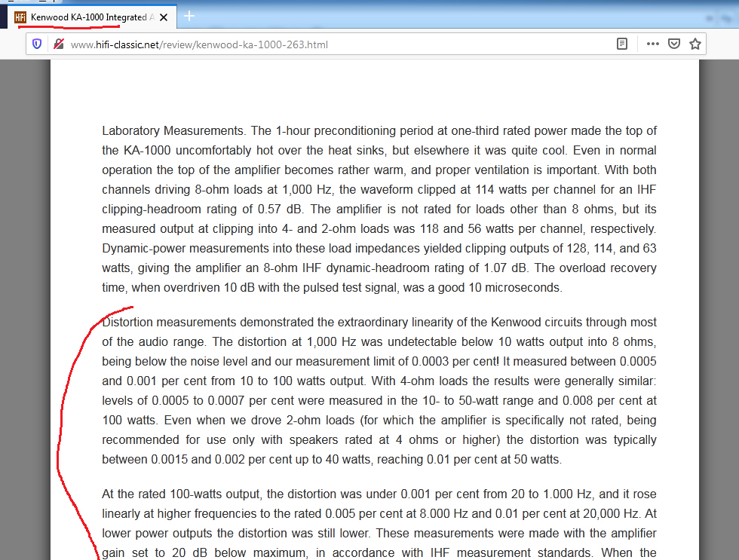Viewport: 739px width, 560px height.
Task: Click 'At the rated 100-watts output' text
Action: point(181,494)
